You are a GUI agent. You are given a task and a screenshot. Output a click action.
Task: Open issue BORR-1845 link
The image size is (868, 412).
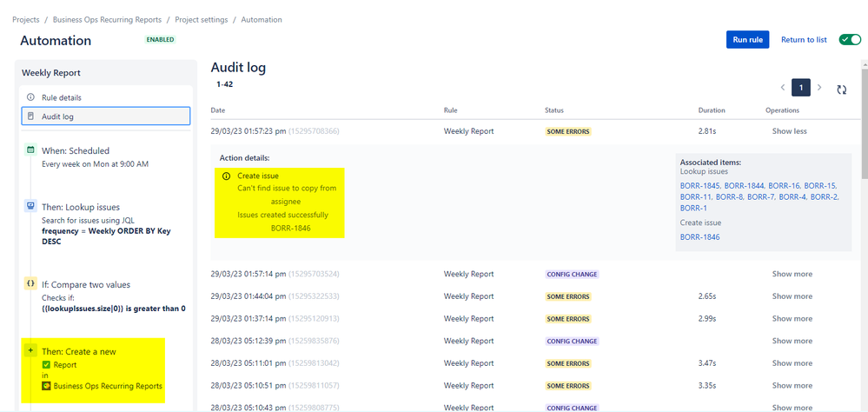tap(700, 185)
